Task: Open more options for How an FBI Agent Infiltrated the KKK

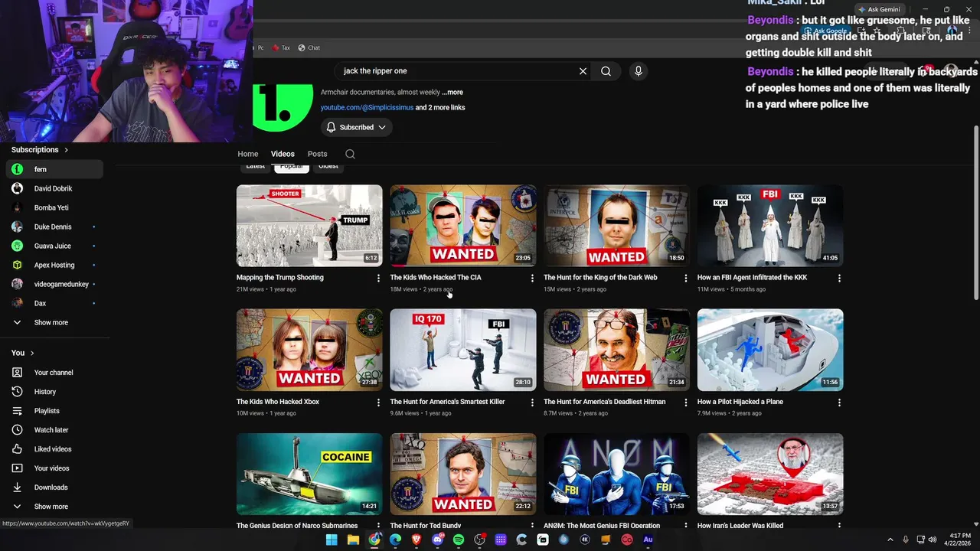Action: pyautogui.click(x=839, y=279)
